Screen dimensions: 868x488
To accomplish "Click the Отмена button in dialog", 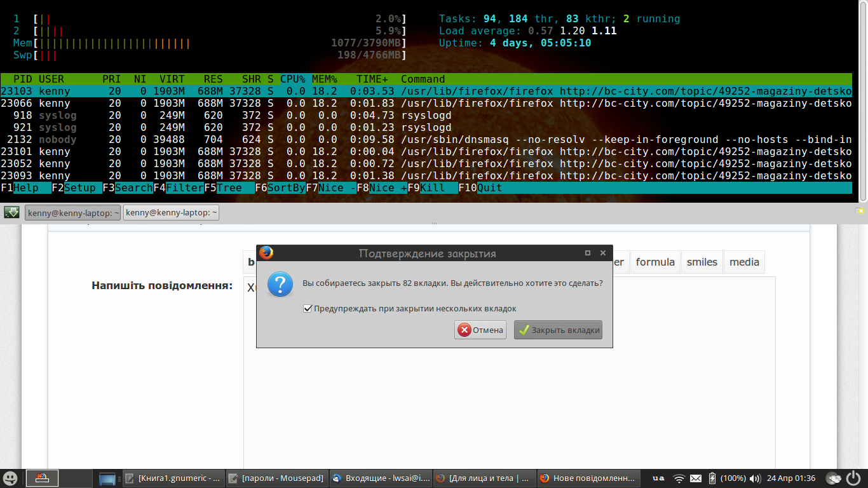I will coord(480,330).
